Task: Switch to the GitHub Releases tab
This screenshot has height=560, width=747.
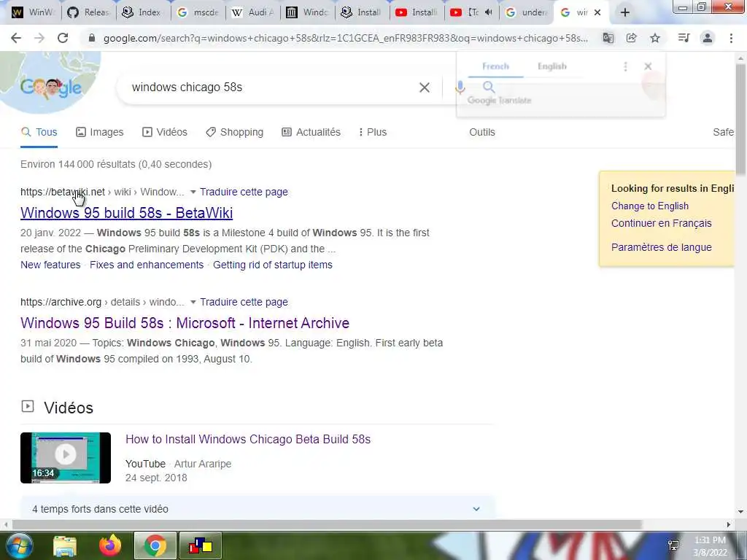Action: click(88, 12)
